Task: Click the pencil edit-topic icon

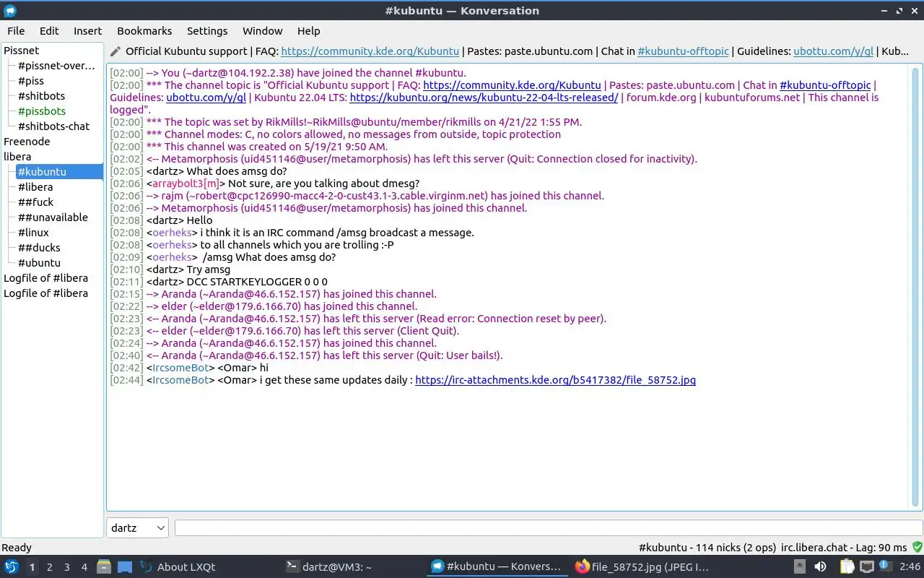Action: 115,51
